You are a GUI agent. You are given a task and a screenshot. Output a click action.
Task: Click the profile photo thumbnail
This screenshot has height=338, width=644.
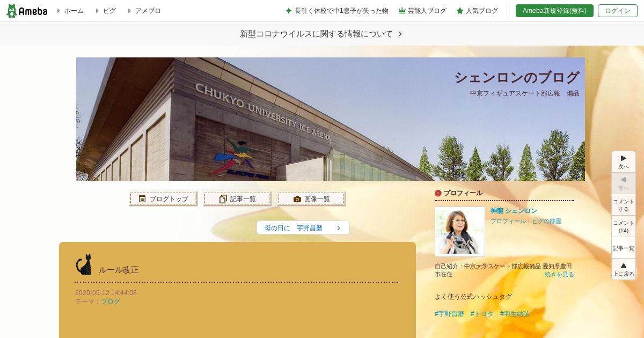(460, 232)
